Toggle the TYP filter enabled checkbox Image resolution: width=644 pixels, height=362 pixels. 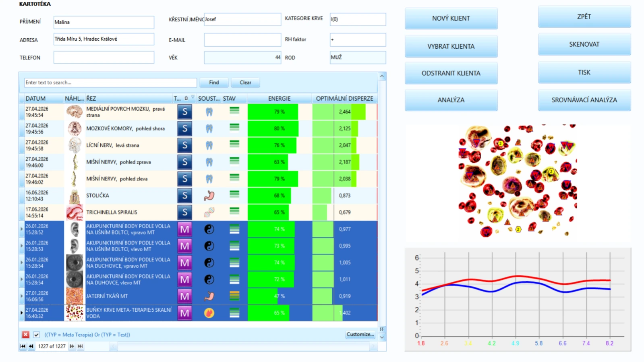37,335
